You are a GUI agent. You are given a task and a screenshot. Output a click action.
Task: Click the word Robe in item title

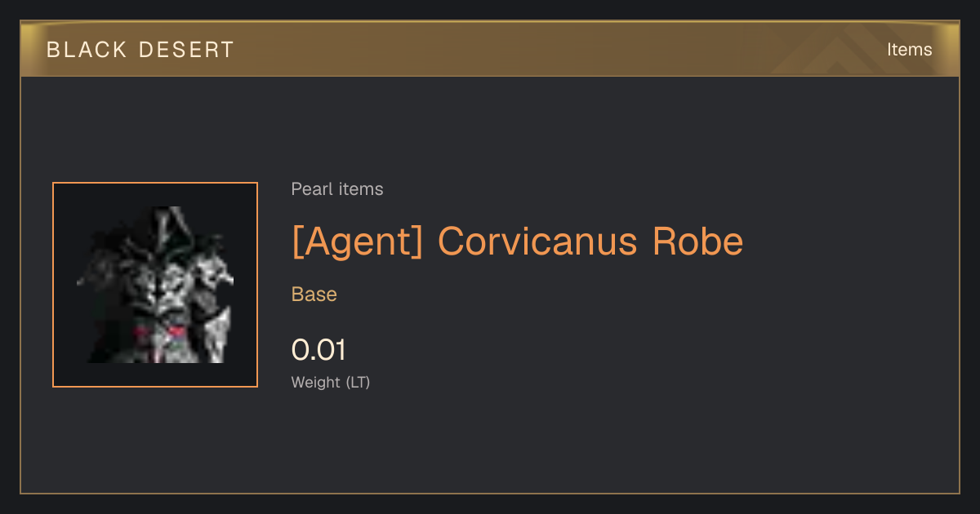coord(697,241)
